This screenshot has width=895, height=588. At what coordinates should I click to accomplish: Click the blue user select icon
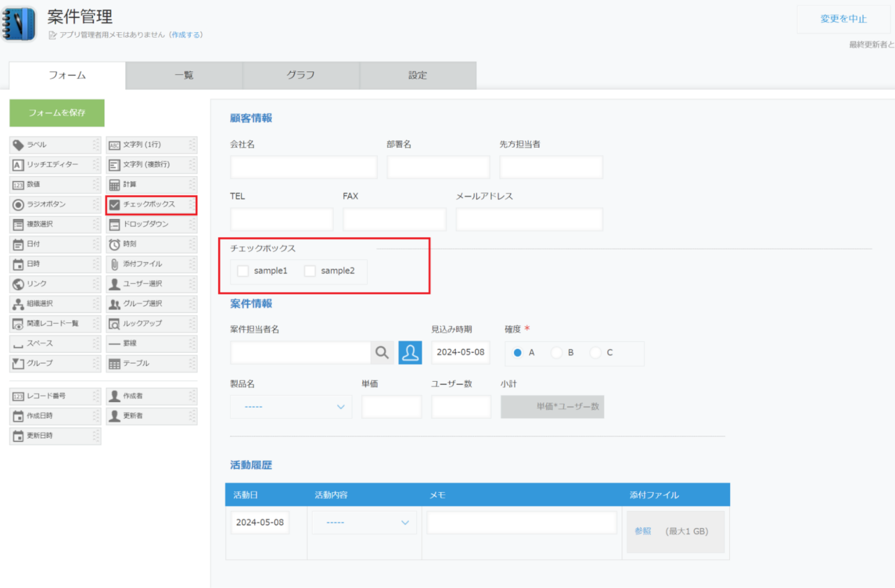[x=410, y=352]
